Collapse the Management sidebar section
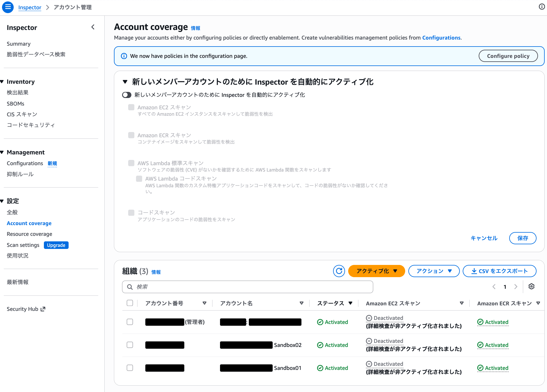The width and height of the screenshot is (547, 392). (2, 152)
